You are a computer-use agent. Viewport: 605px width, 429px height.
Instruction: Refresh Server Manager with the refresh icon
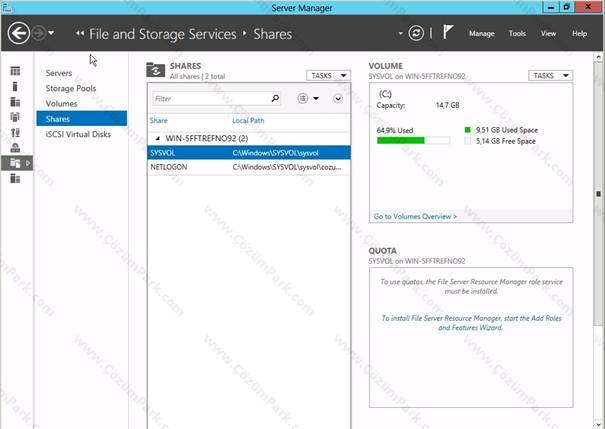point(416,33)
